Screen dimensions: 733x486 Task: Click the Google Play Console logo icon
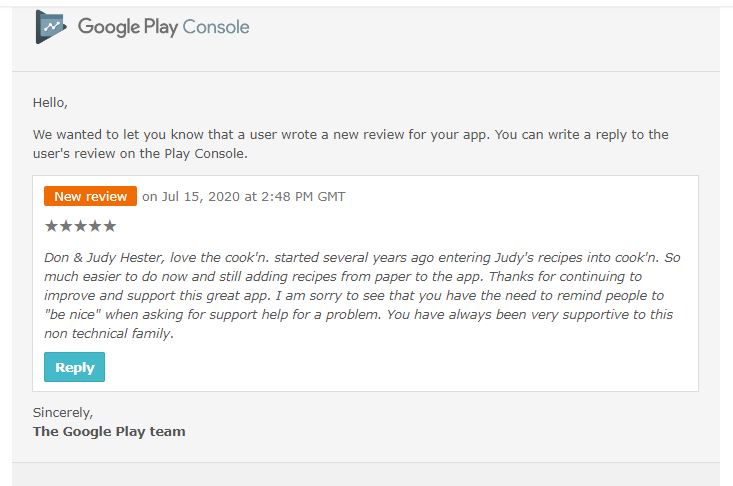coord(51,27)
